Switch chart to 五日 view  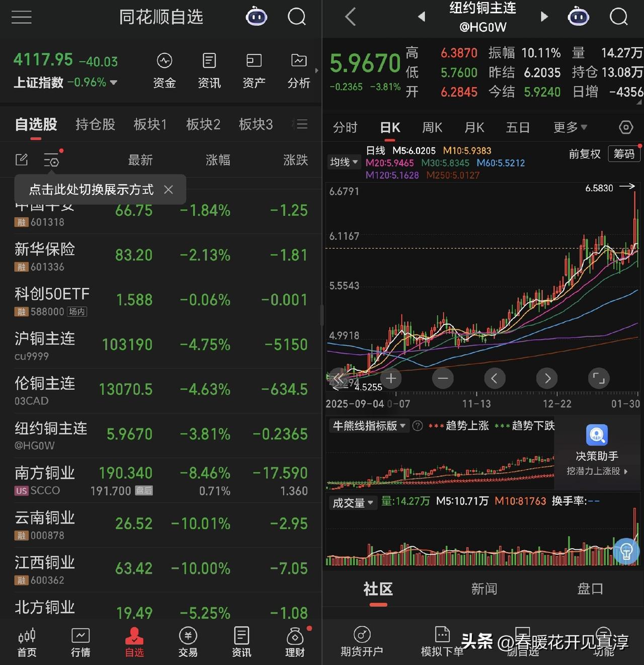coord(518,127)
